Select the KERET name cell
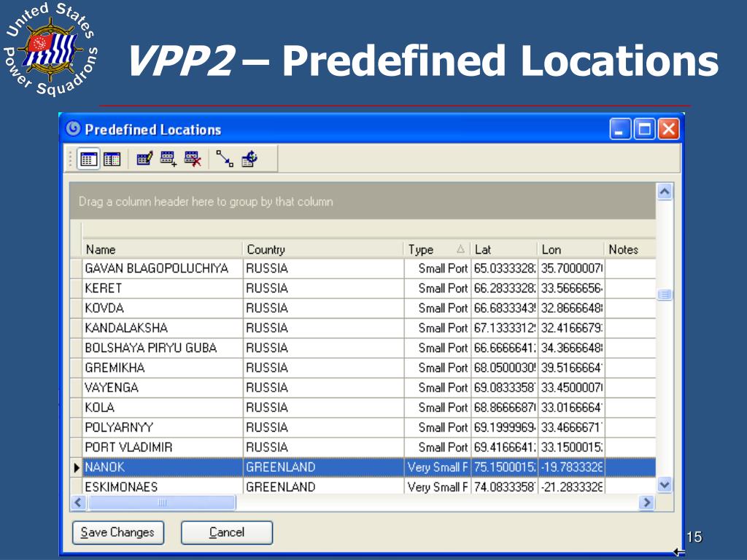This screenshot has height=560, width=747. coord(163,289)
